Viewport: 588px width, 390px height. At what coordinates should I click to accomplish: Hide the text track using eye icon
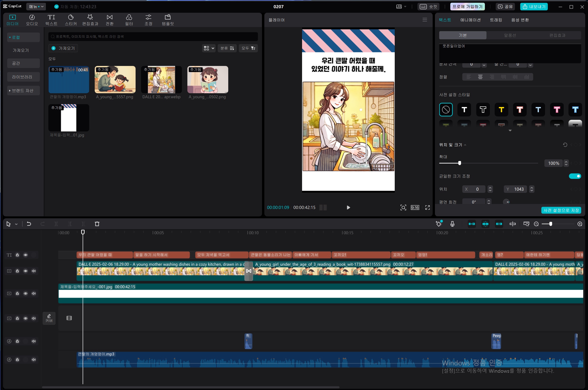tap(25, 255)
